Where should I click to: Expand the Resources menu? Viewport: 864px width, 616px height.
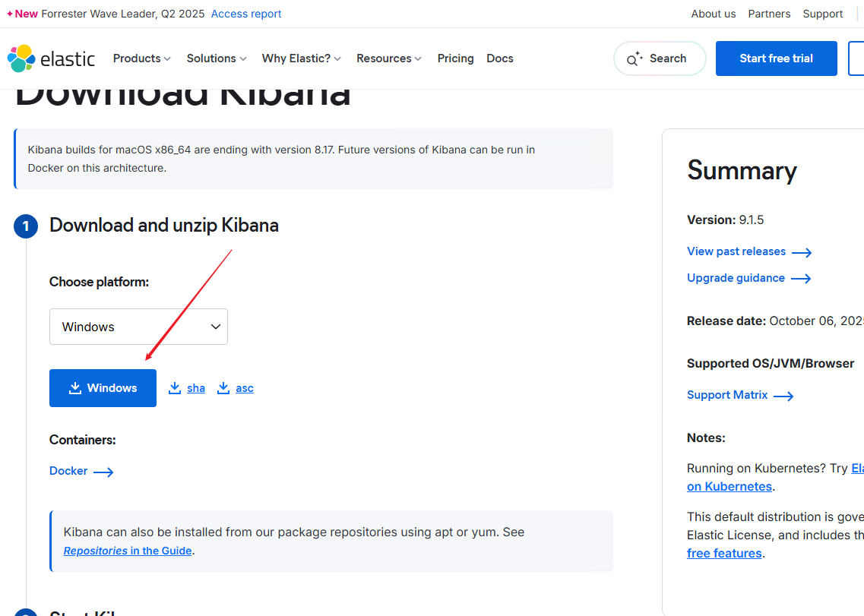click(389, 58)
